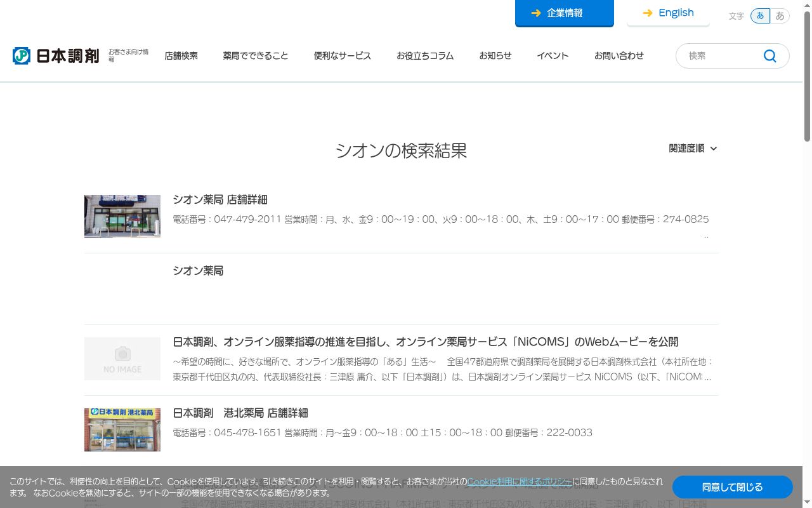
Task: Click the arrow icon beside English
Action: tap(648, 13)
